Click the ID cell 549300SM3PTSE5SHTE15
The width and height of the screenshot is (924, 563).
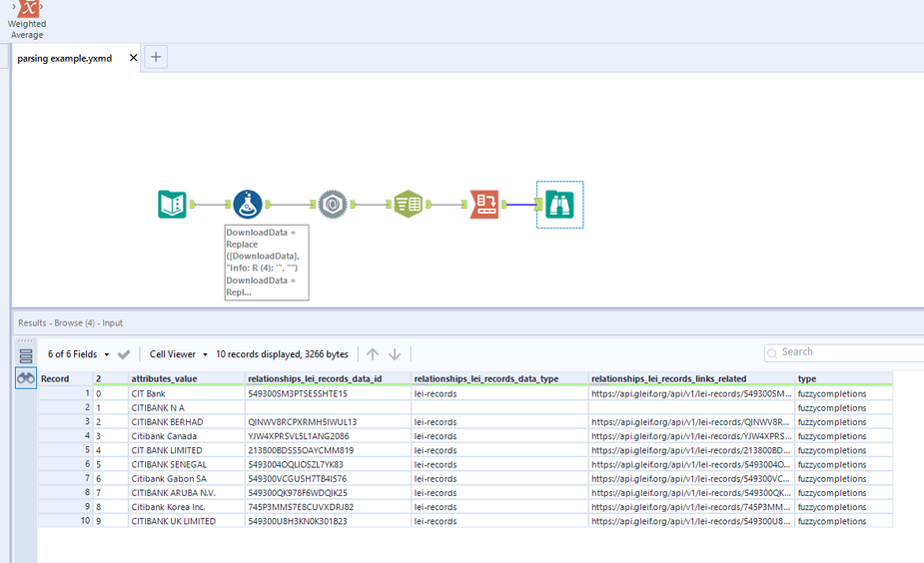pyautogui.click(x=328, y=393)
